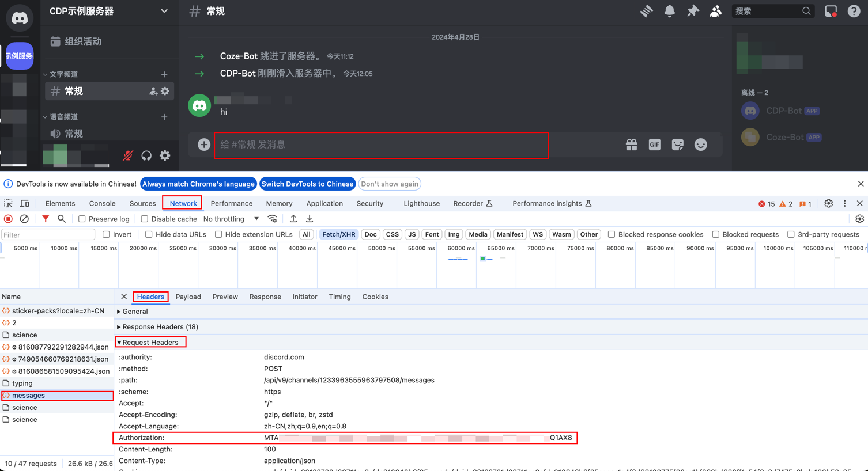Toggle device toolbar in DevTools
The width and height of the screenshot is (868, 471).
25,203
